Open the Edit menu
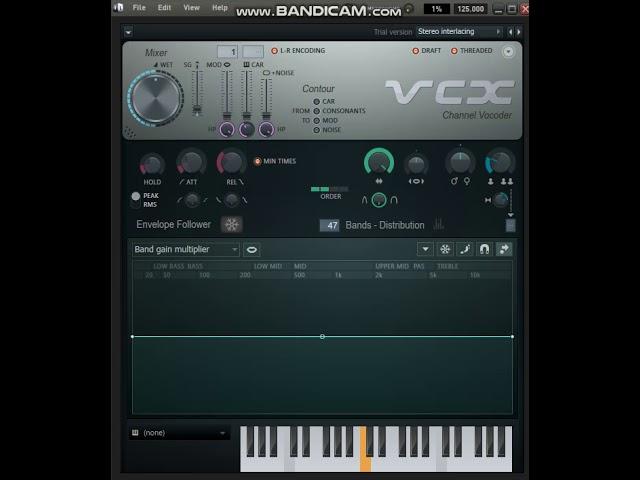The width and height of the screenshot is (640, 480). (x=164, y=8)
